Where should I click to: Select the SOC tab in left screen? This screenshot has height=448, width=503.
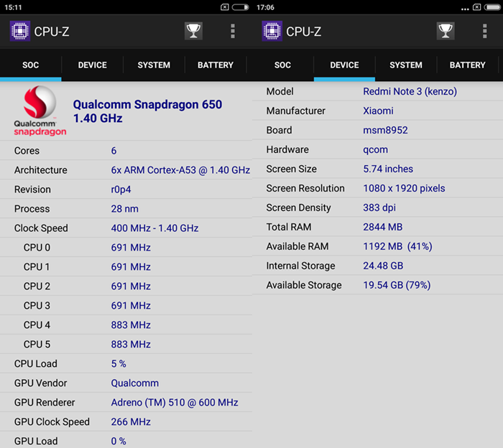click(x=30, y=65)
